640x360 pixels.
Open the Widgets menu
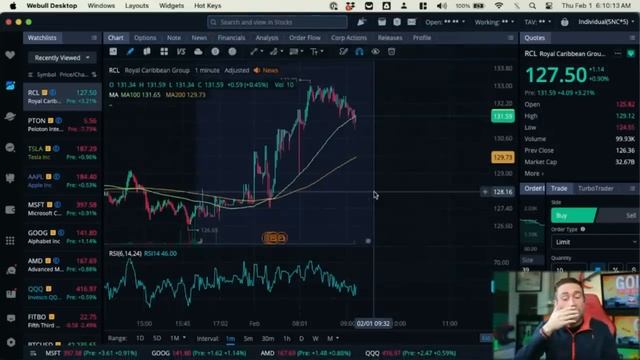click(171, 6)
